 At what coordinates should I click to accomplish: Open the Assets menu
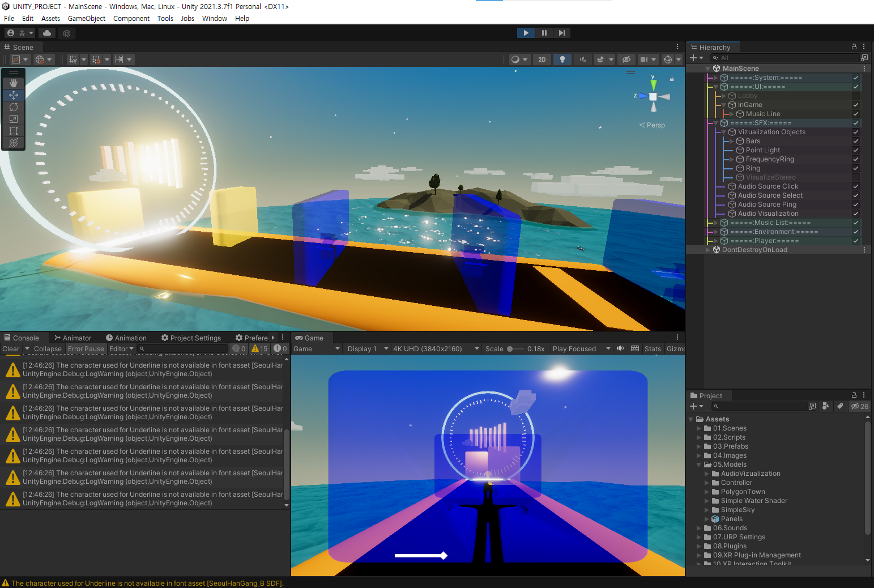[x=50, y=18]
